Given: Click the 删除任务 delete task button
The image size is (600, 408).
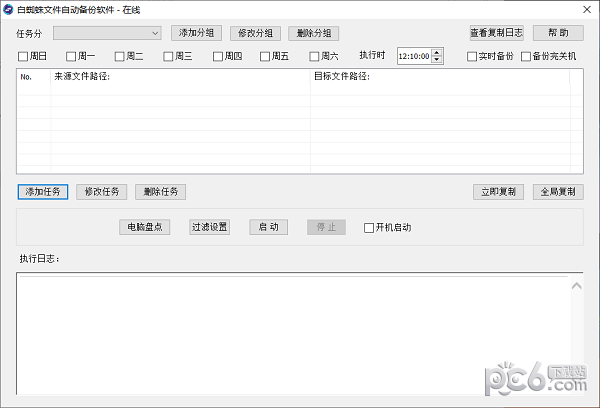Looking at the screenshot, I should point(160,191).
